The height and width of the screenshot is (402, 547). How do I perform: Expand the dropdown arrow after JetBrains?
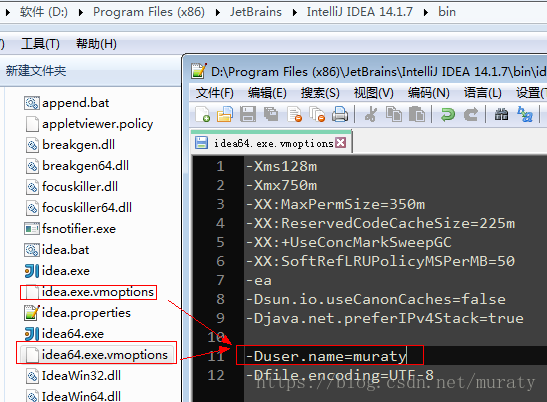click(295, 13)
